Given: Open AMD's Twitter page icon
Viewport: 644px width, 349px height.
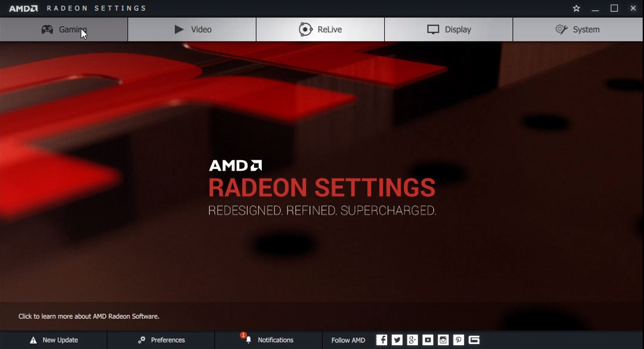Looking at the screenshot, I should tap(397, 340).
